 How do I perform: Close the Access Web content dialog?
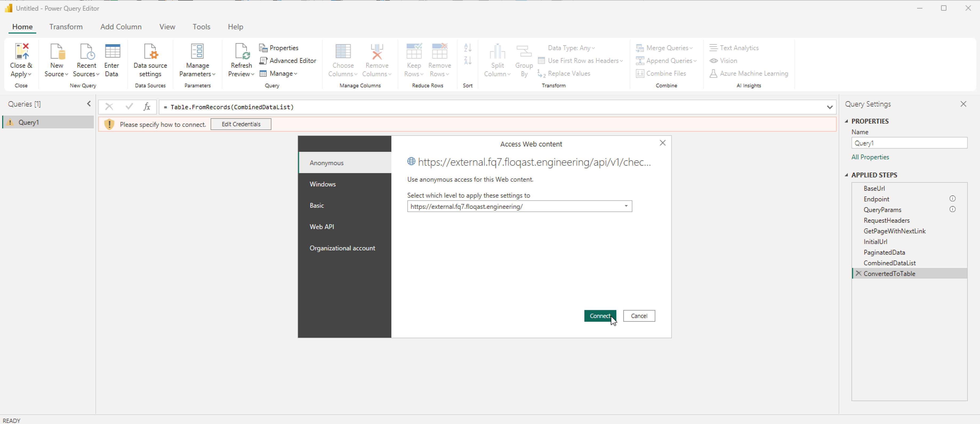(x=662, y=143)
